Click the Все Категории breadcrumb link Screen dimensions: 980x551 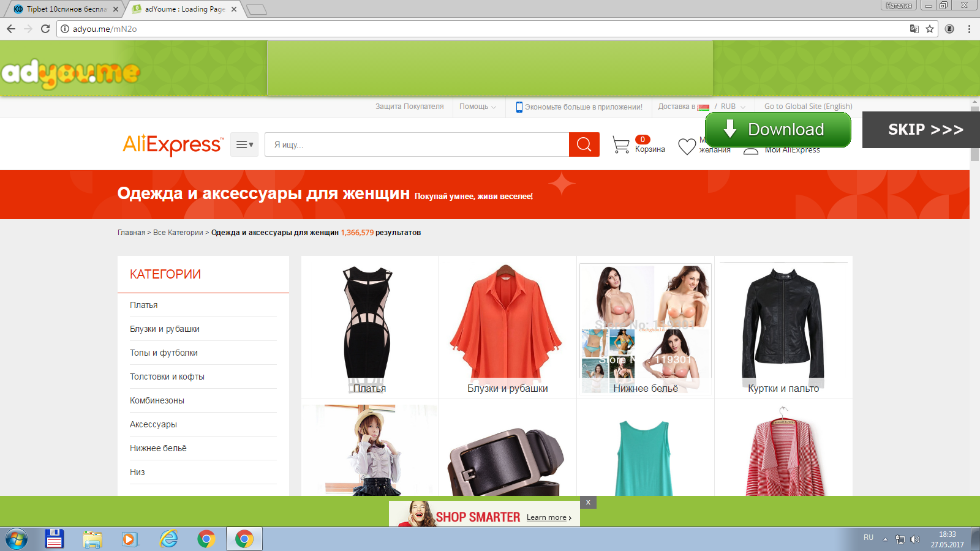coord(178,233)
